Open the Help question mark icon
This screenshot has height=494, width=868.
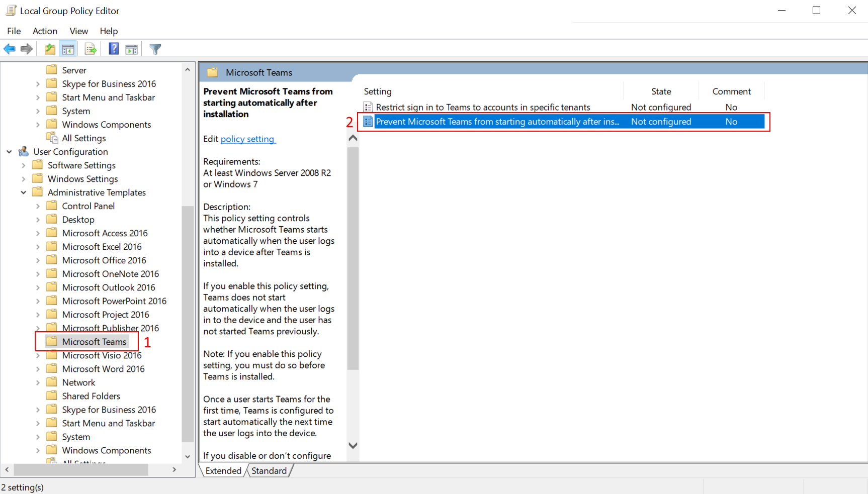114,49
